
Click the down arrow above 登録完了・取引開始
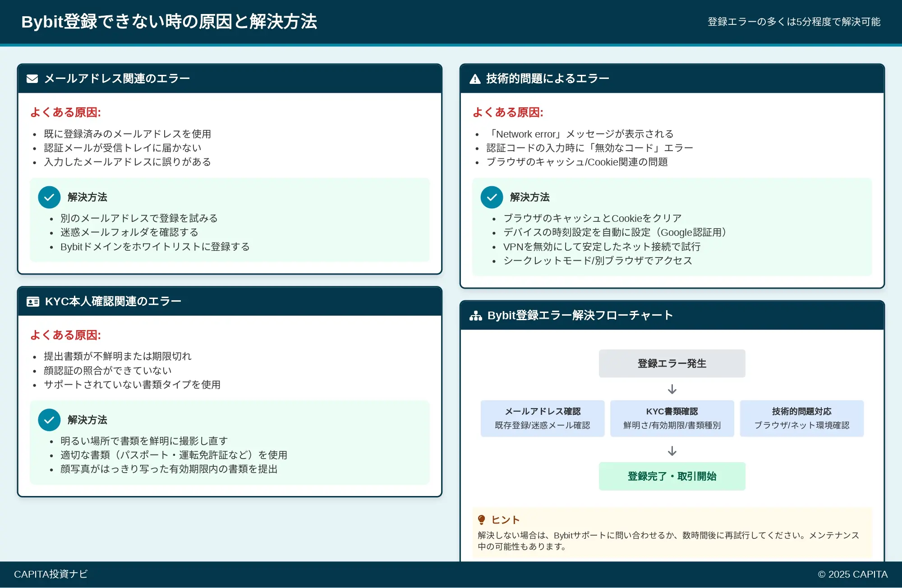click(x=672, y=451)
